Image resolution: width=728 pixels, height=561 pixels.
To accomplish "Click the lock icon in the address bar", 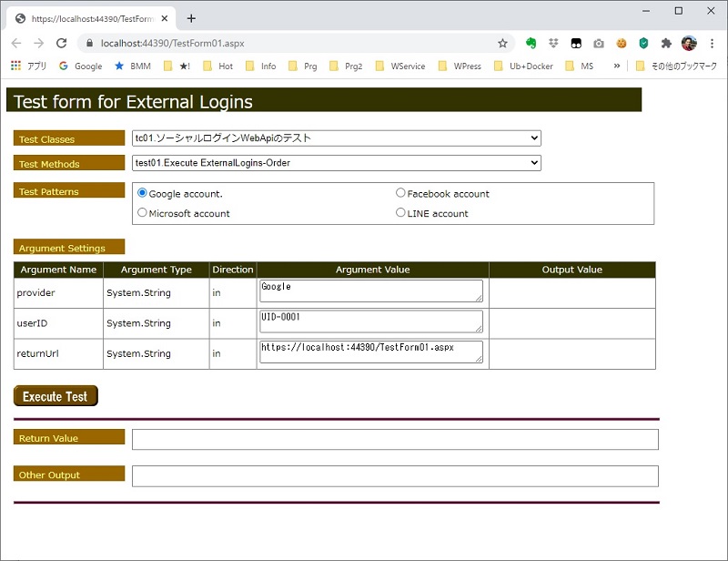I will click(x=89, y=43).
